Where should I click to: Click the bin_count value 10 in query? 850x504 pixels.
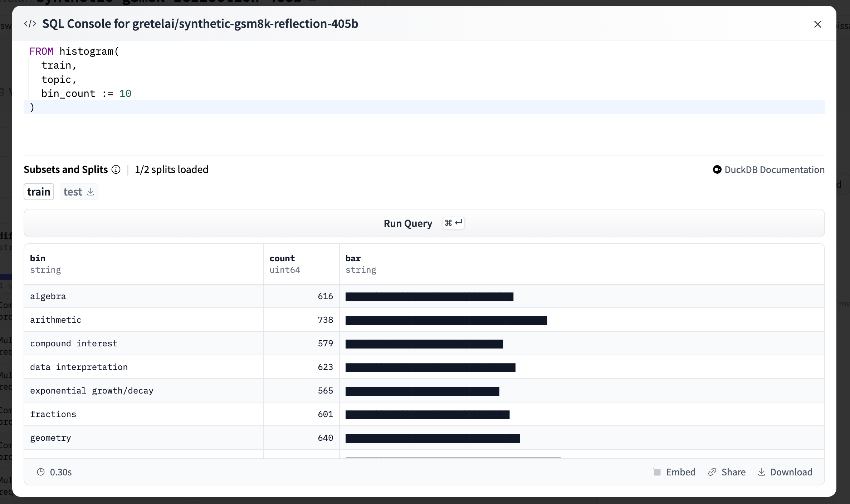126,93
